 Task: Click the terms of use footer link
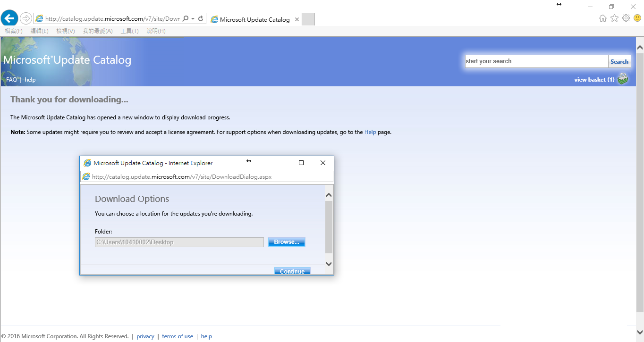point(178,336)
